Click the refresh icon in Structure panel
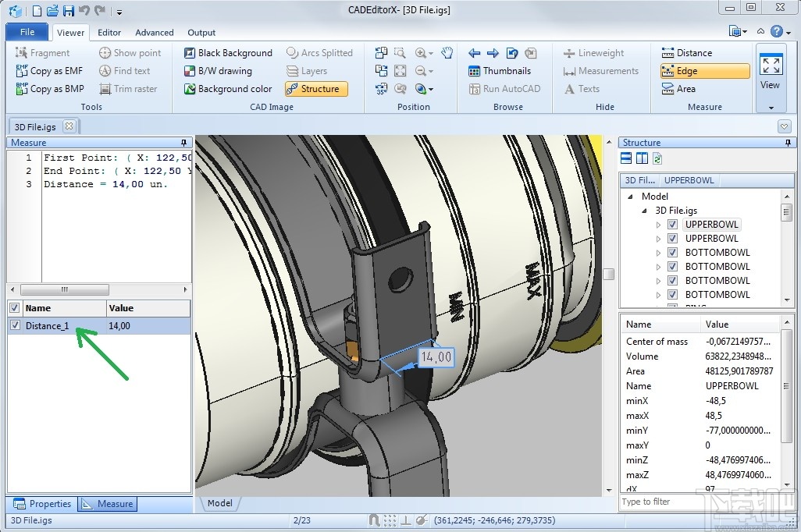This screenshot has height=532, width=801. (657, 159)
